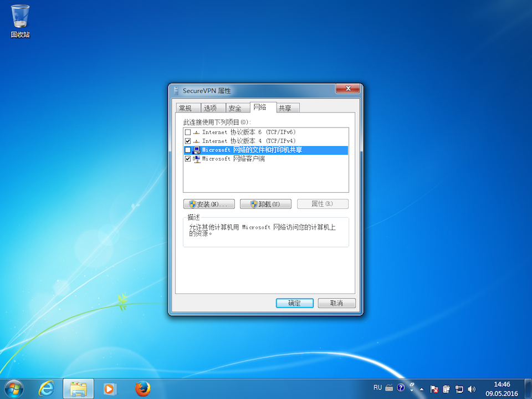Uncheck the Microsoft 网络客户端 checkbox
The height and width of the screenshot is (399, 532).
click(x=188, y=159)
